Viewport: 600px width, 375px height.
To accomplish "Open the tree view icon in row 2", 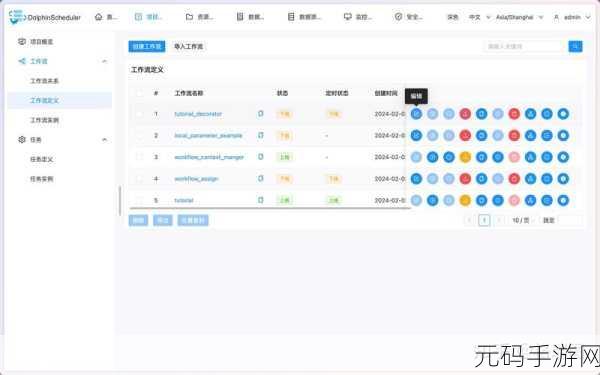I will click(x=530, y=135).
